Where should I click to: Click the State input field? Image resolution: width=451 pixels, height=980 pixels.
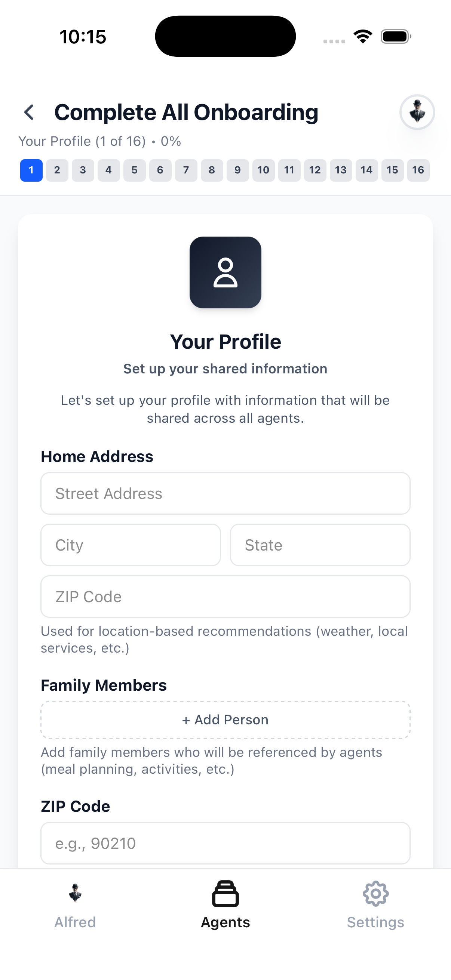320,545
